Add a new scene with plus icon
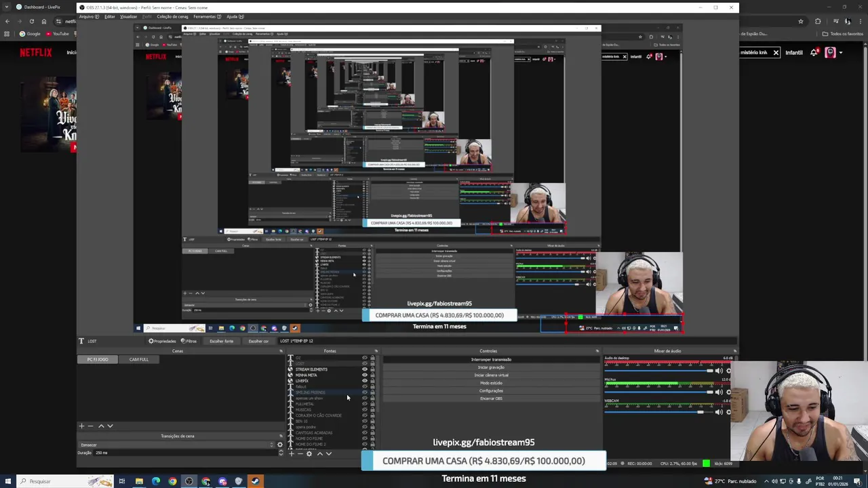Screen dimensions: 868x488 coord(81,426)
